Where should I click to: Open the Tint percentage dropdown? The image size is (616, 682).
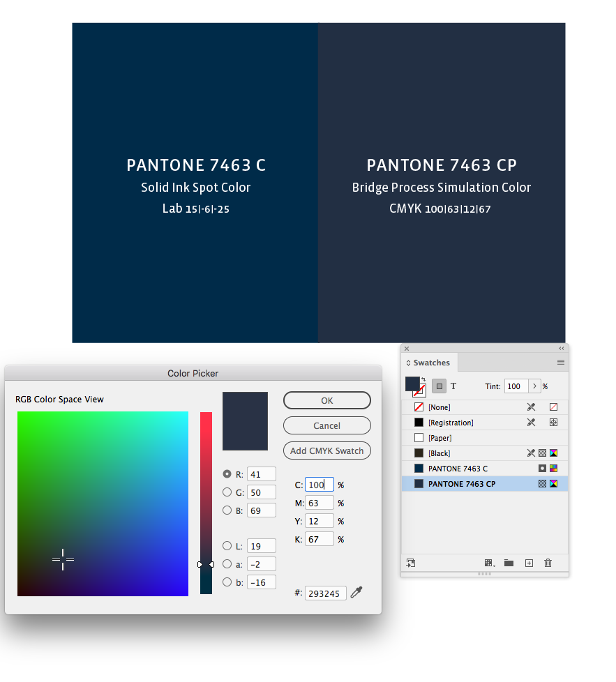[534, 386]
